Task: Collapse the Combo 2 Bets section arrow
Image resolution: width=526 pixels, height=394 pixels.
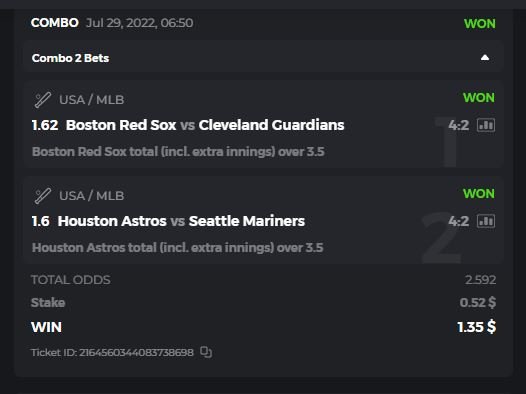Action: coord(485,58)
